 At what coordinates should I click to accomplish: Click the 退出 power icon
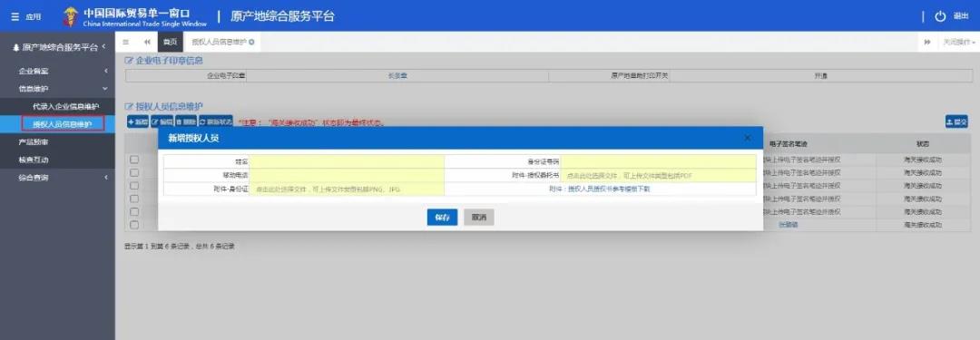point(940,17)
